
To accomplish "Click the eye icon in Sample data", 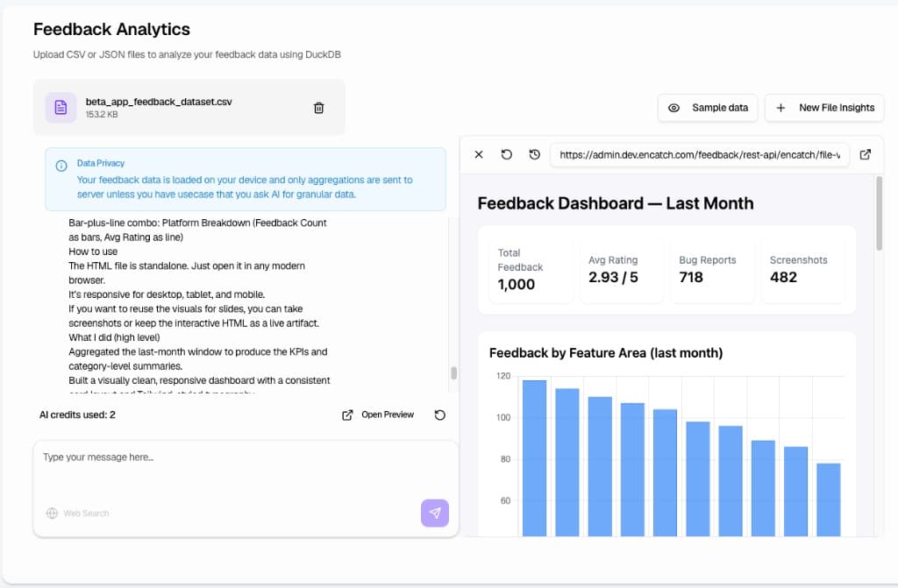I will pos(674,108).
